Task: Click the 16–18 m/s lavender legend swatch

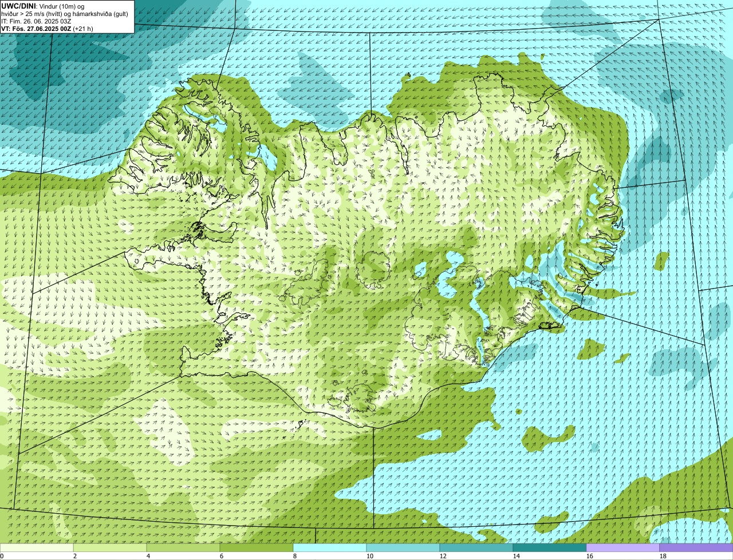Action: (x=623, y=547)
